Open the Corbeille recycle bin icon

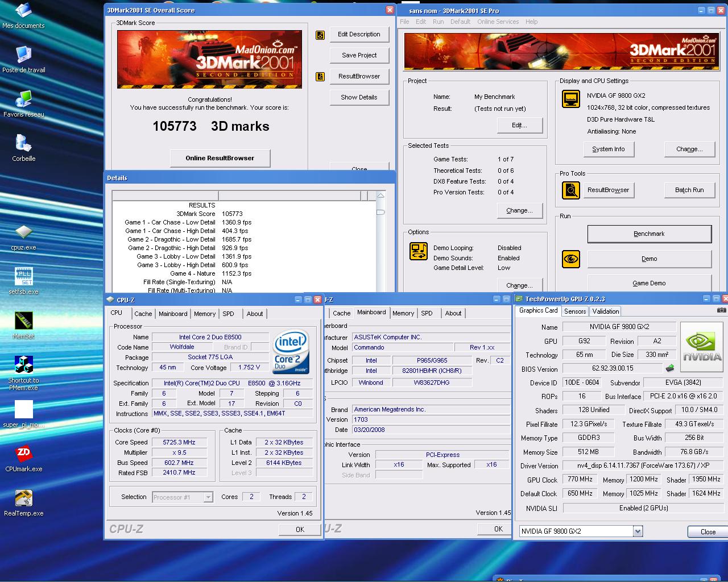point(23,148)
